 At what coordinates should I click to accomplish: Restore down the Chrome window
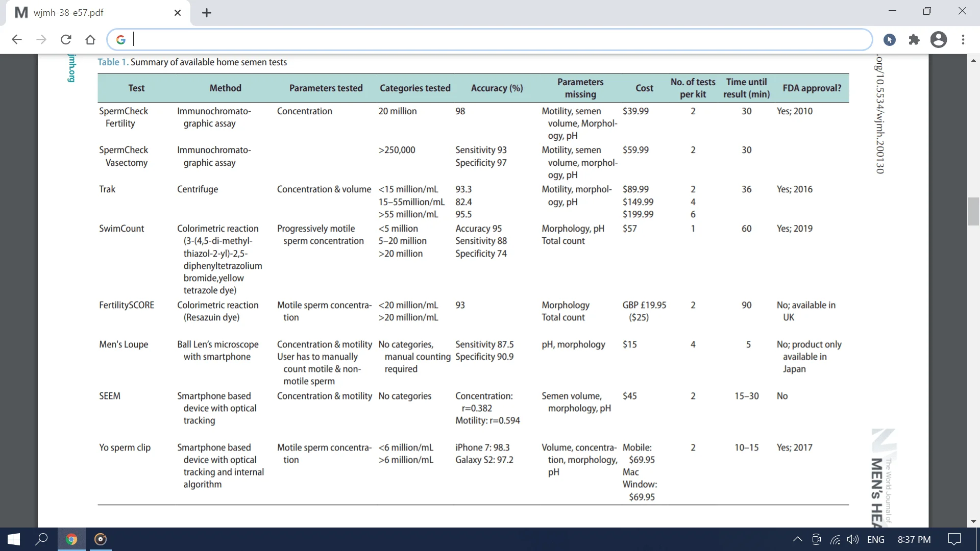(x=927, y=11)
